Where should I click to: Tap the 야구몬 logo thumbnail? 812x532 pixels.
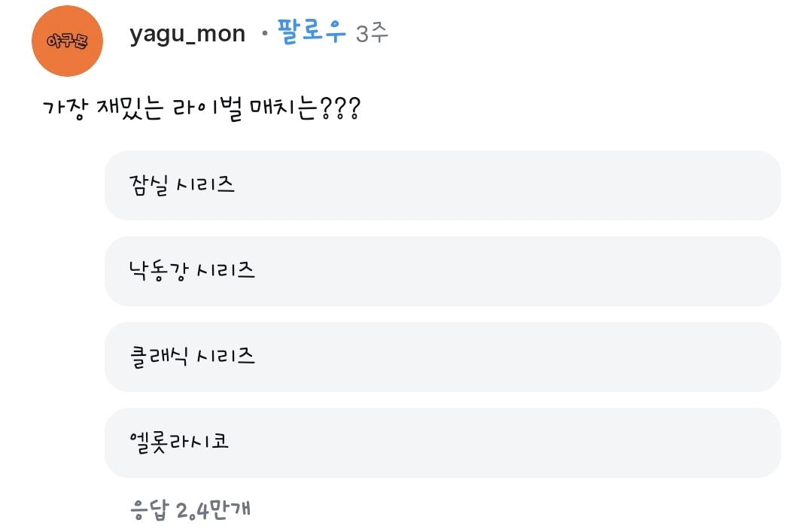click(x=67, y=41)
